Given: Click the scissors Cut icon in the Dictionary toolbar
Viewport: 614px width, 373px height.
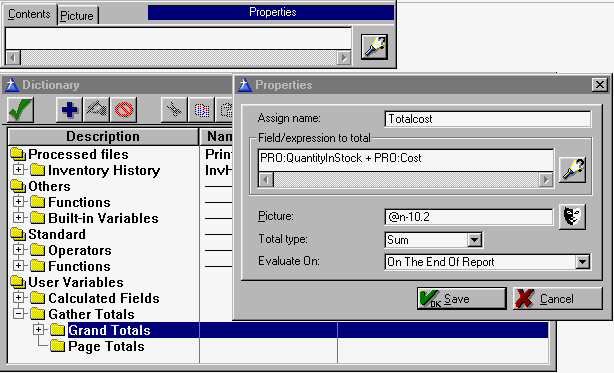Looking at the screenshot, I should click(x=174, y=110).
